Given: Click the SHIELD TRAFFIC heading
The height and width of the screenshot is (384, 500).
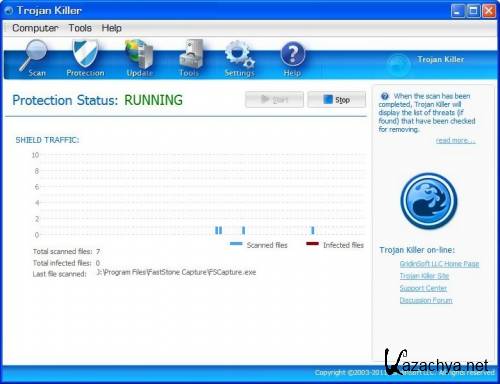Looking at the screenshot, I should [47, 140].
